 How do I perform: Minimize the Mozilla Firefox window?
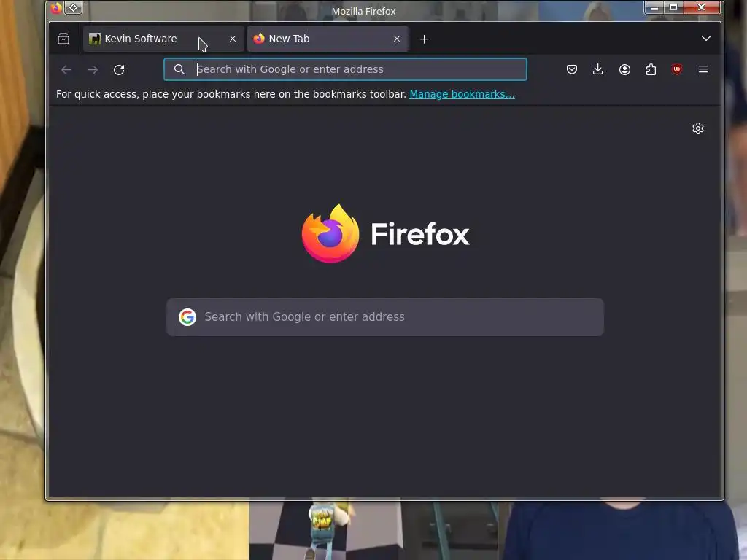(x=654, y=7)
